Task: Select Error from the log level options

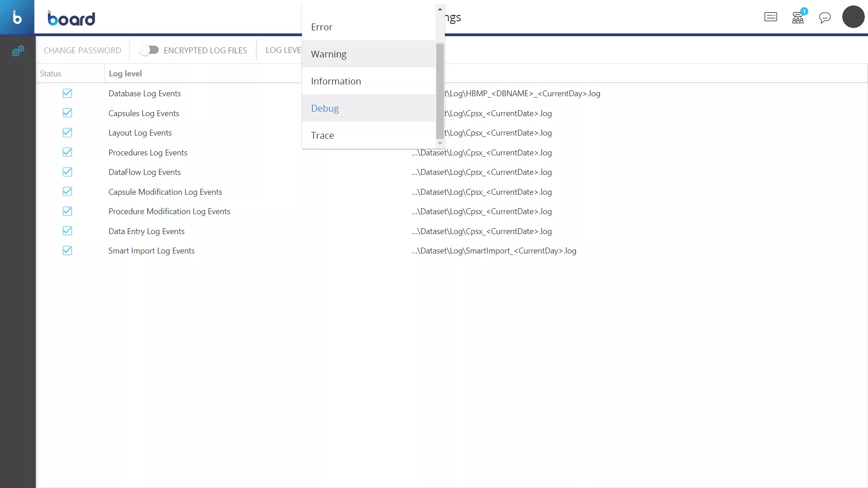Action: pyautogui.click(x=322, y=27)
